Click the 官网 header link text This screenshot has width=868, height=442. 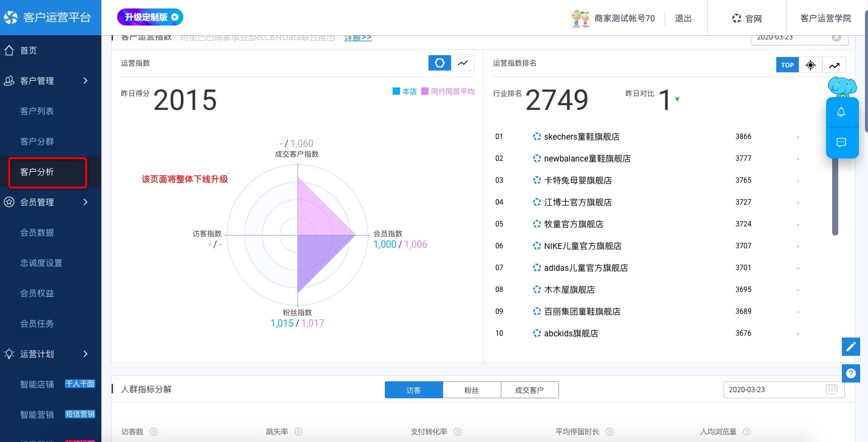pos(754,19)
